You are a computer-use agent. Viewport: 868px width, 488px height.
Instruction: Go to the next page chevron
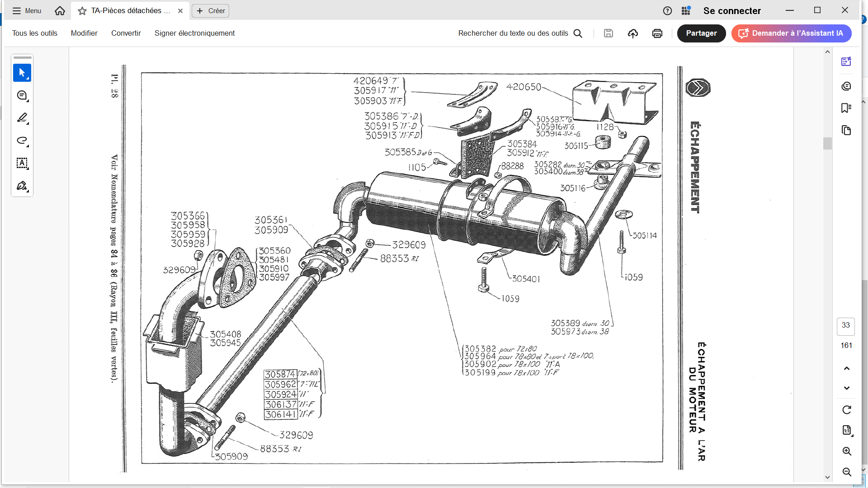pyautogui.click(x=846, y=388)
